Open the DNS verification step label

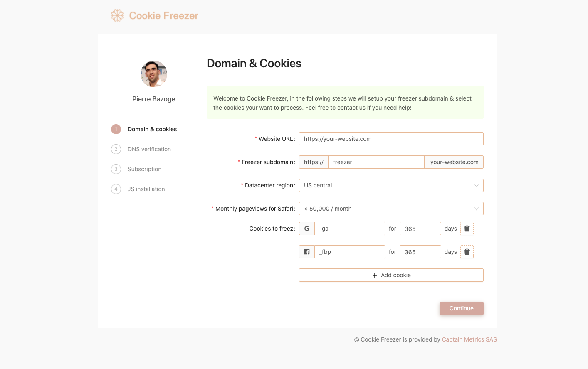tap(149, 149)
